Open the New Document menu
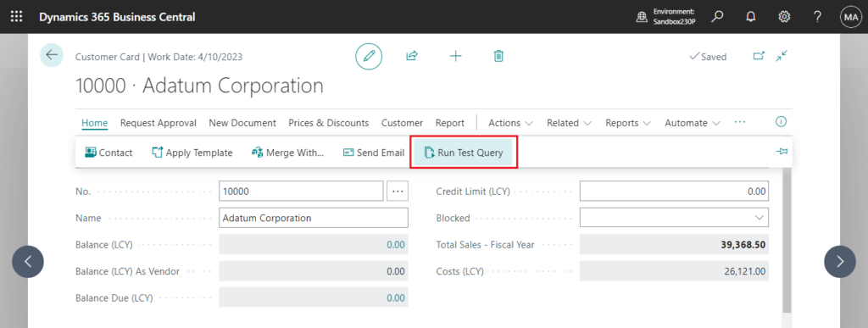 pos(242,123)
